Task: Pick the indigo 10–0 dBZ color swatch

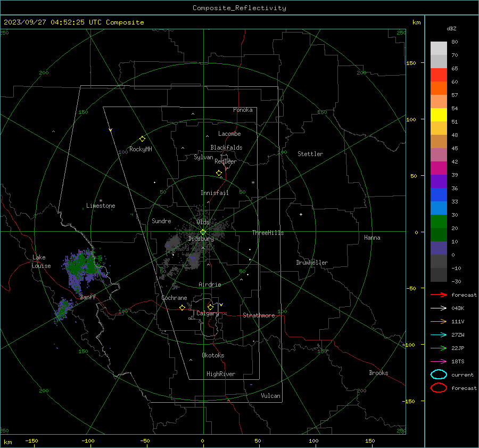Action: tap(439, 248)
